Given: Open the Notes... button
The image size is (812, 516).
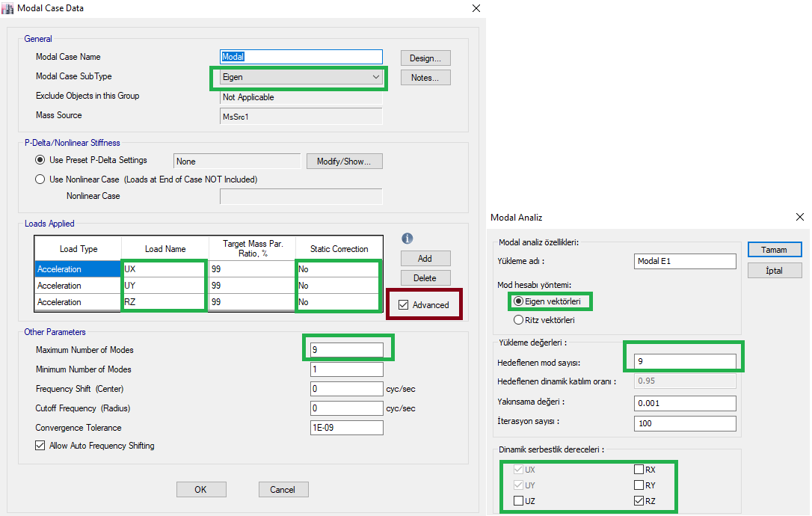Looking at the screenshot, I should point(425,78).
